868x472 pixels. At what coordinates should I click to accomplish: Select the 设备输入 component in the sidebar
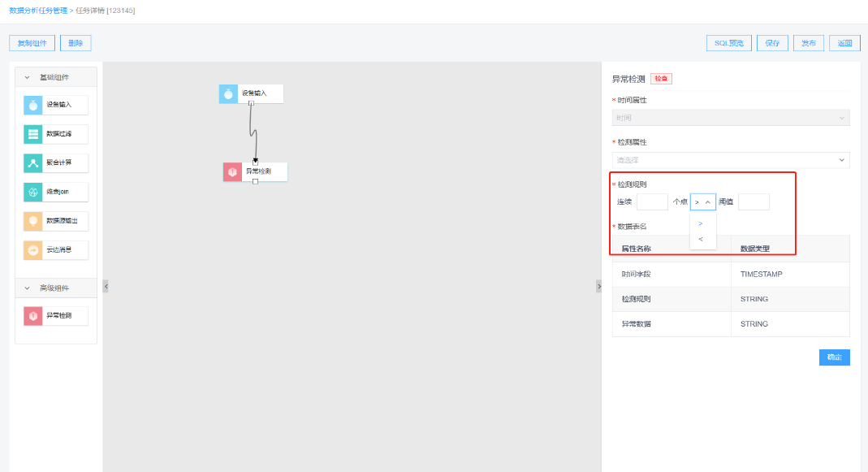tap(56, 105)
